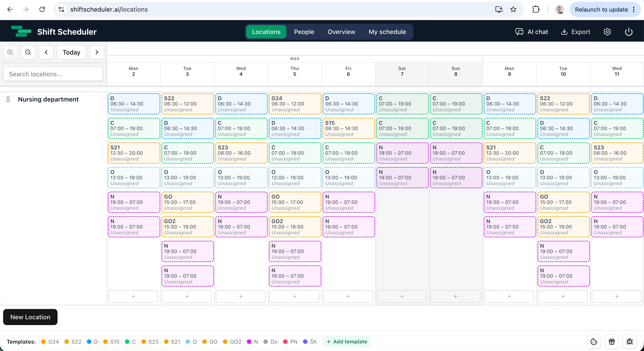Image resolution: width=644 pixels, height=351 pixels.
Task: Open AI chat from header
Action: (532, 32)
